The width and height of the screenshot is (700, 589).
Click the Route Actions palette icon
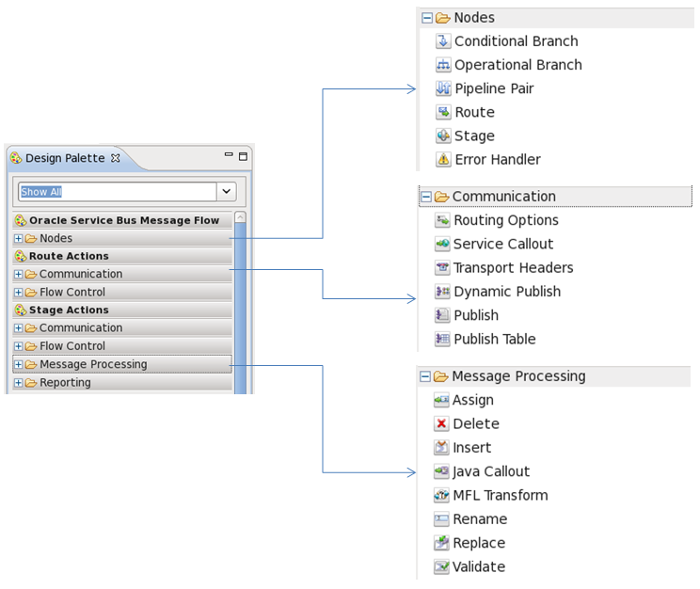(x=21, y=256)
